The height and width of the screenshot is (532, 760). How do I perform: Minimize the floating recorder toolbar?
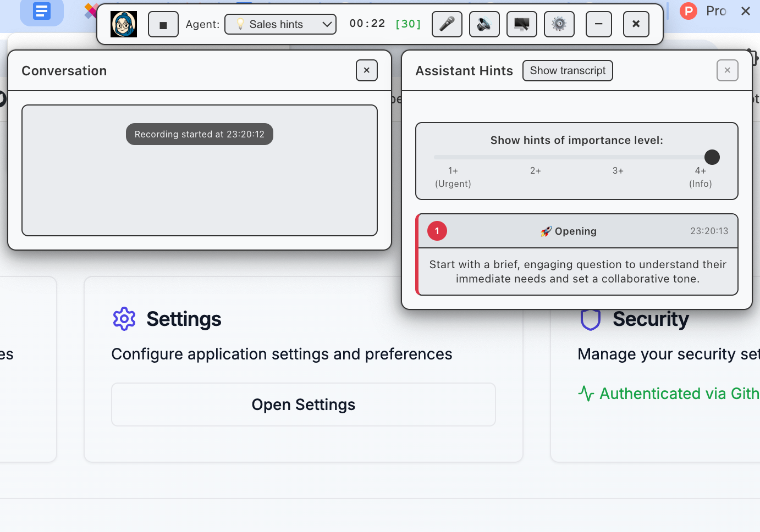(599, 24)
